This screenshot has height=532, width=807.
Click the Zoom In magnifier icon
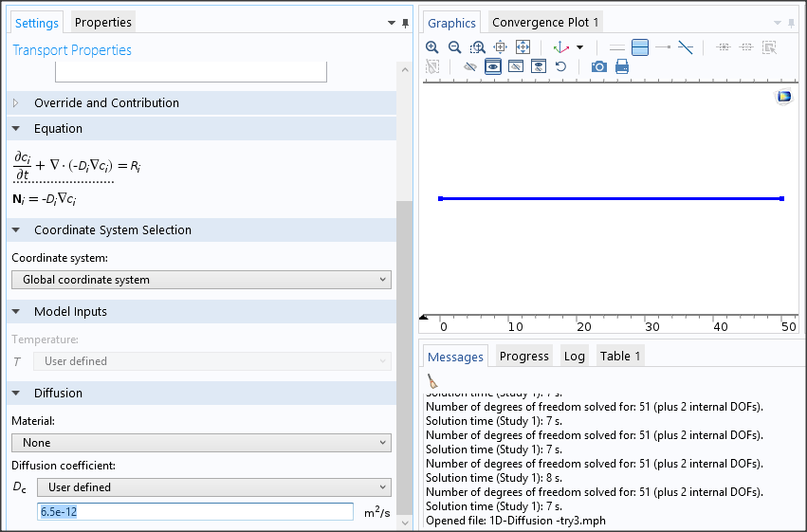click(432, 46)
